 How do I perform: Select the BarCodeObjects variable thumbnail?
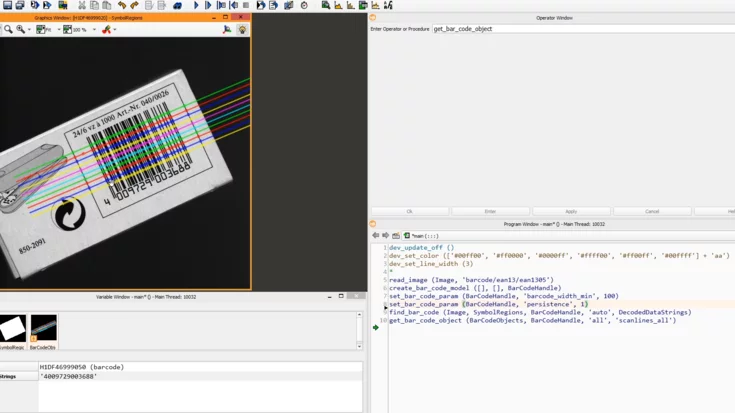[x=43, y=328]
